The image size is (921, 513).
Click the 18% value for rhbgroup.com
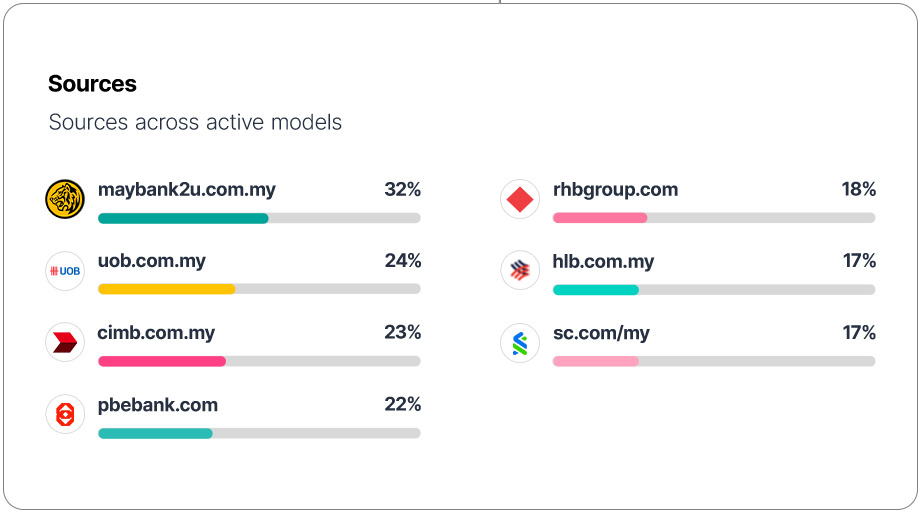point(859,190)
